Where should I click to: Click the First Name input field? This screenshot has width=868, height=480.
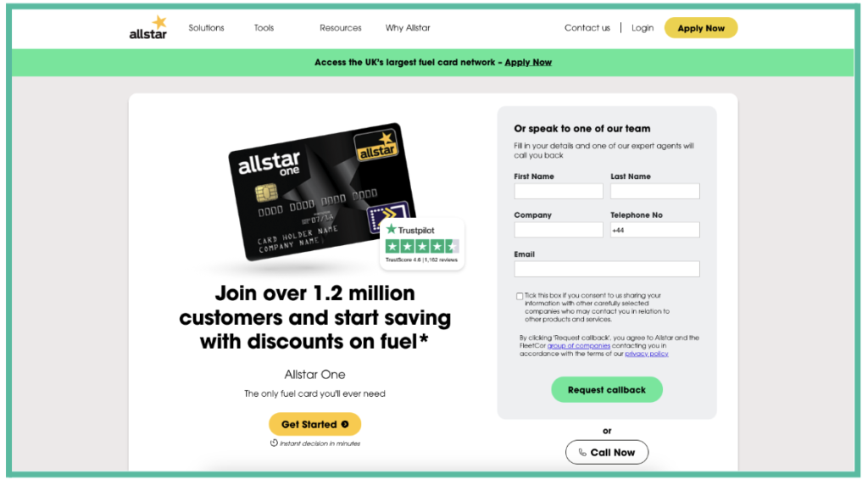[x=559, y=191]
